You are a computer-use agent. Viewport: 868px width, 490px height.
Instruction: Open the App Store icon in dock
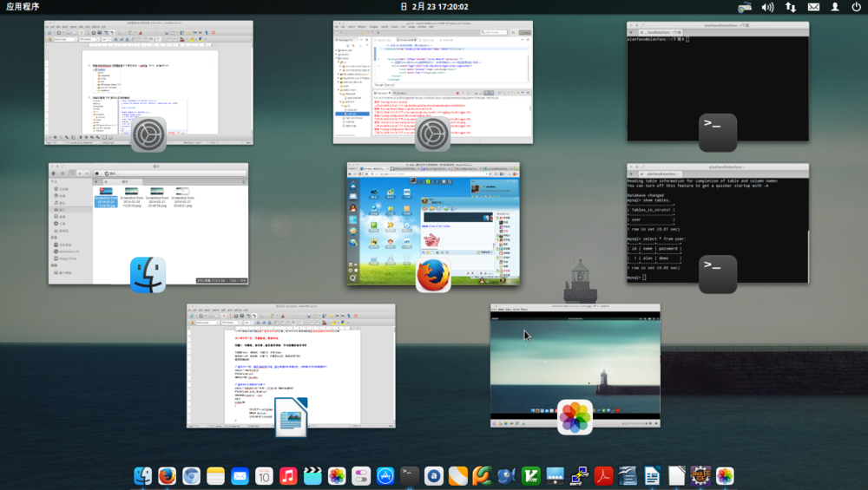pyautogui.click(x=385, y=476)
